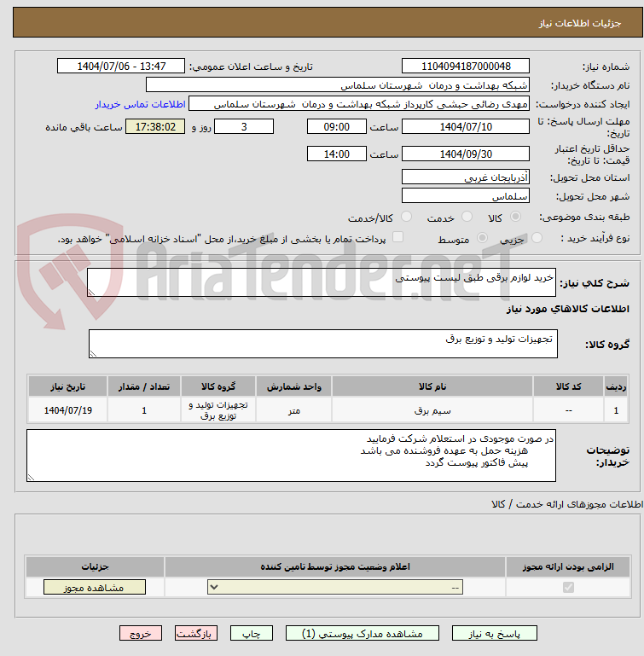Image resolution: width=644 pixels, height=656 pixels.
Task: Click the 1404/07/19 need date cell
Action: click(67, 410)
